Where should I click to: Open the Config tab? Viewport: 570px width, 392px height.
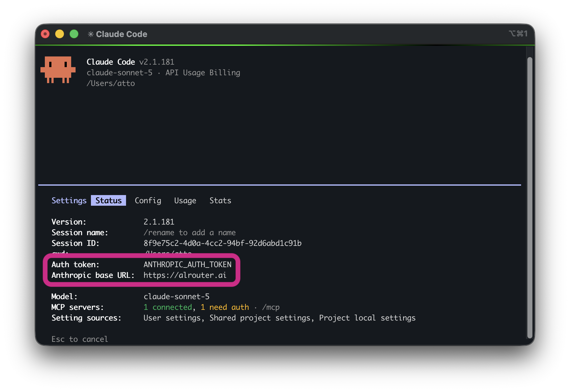point(148,201)
